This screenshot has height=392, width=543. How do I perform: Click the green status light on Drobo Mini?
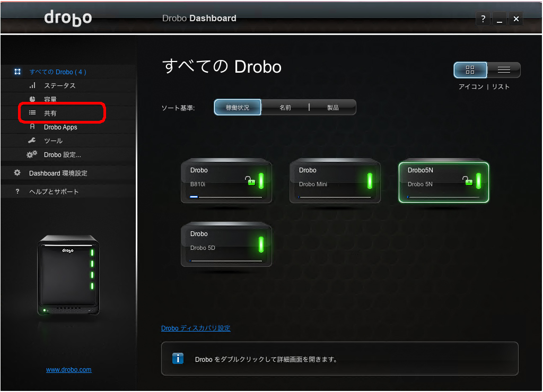coord(370,180)
